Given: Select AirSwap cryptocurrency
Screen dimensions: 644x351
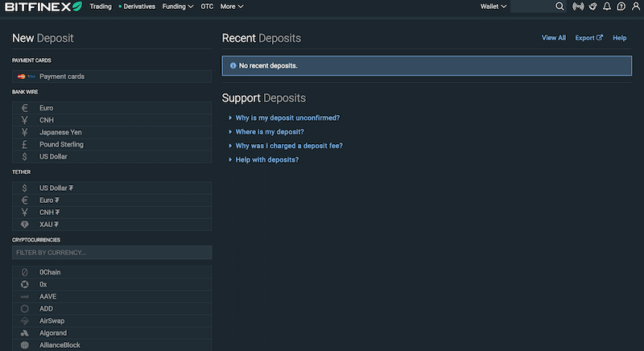Looking at the screenshot, I should coord(112,321).
